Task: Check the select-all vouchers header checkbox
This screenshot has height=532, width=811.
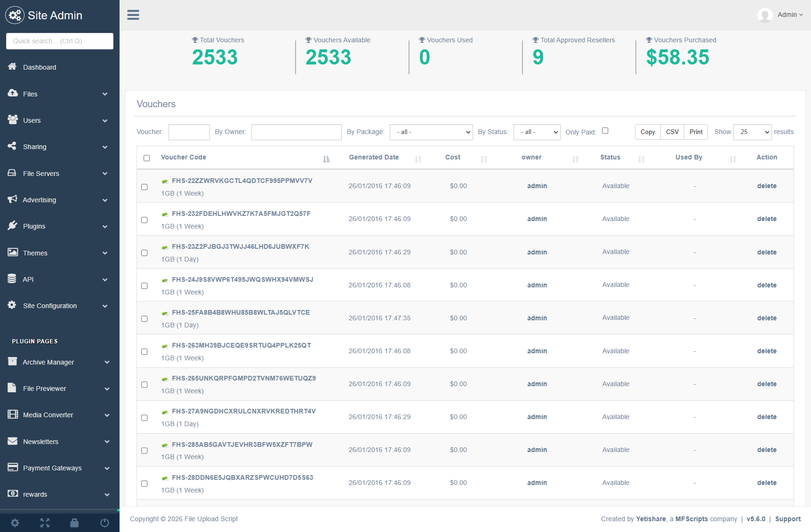Action: [147, 158]
